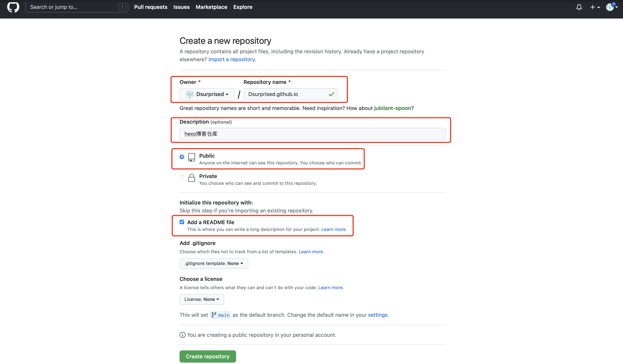Viewport: 623px width, 364px height.
Task: Follow the Import a repository link
Action: tap(232, 59)
